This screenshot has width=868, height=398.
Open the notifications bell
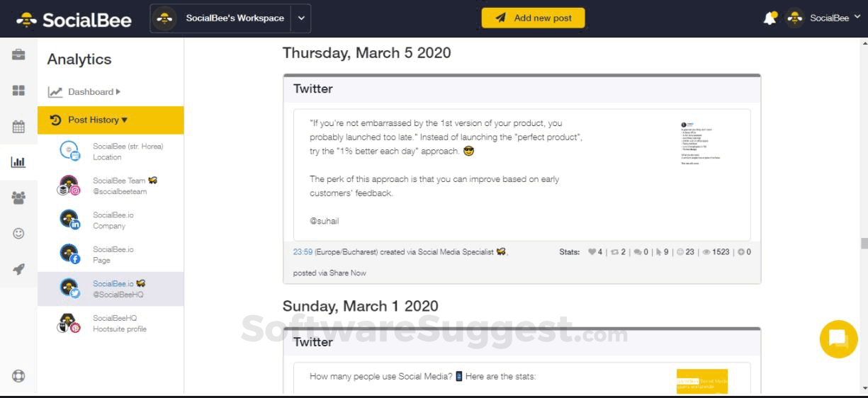coord(770,18)
